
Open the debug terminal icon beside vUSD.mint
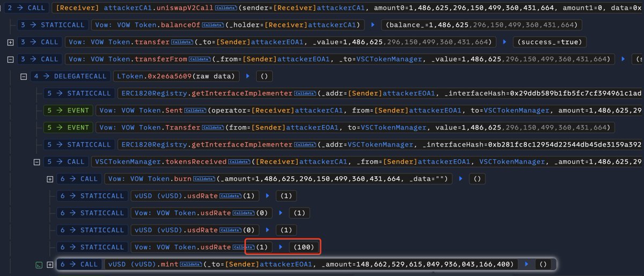pos(38,265)
